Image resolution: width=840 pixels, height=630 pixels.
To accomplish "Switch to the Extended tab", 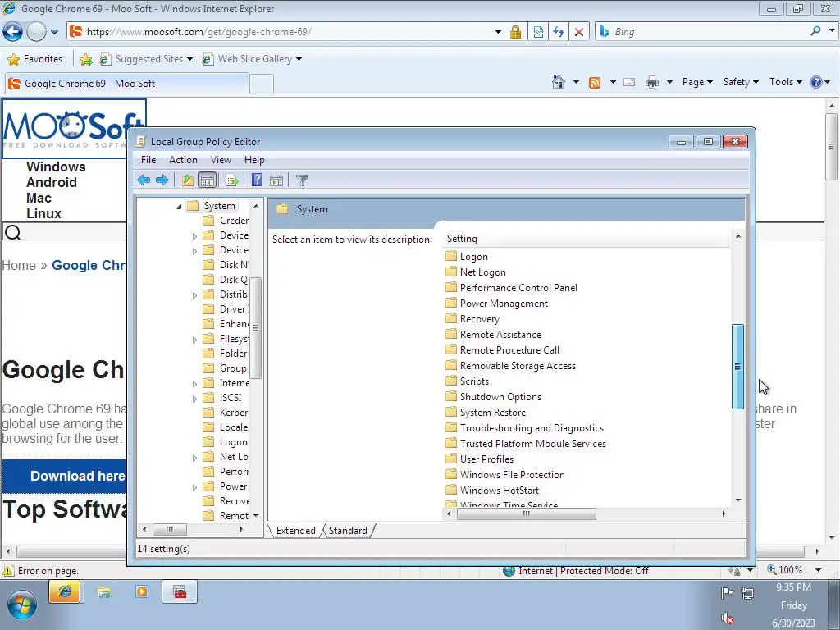I will [x=295, y=531].
